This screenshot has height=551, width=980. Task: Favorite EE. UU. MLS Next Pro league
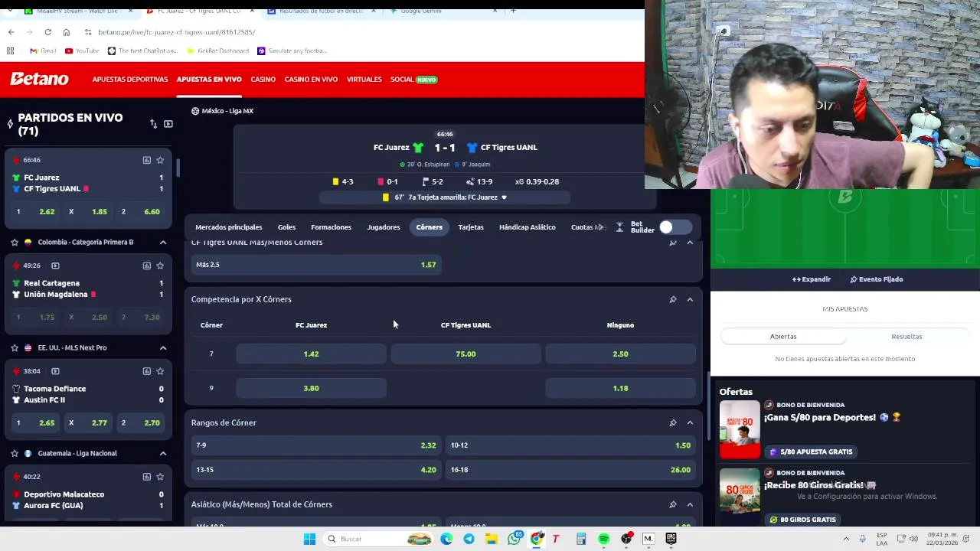[x=15, y=347]
